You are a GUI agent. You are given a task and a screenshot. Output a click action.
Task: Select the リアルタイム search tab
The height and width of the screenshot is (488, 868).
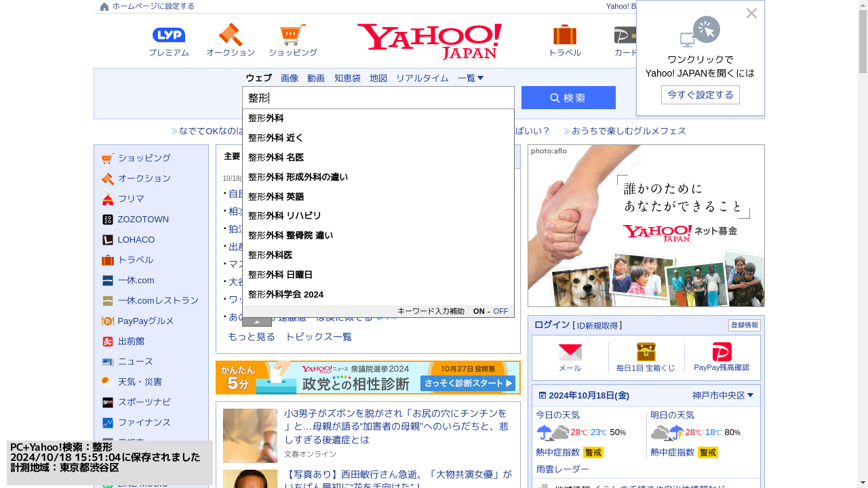(x=422, y=78)
